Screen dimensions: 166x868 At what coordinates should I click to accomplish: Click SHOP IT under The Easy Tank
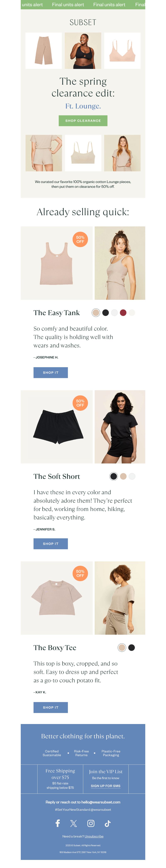(x=50, y=372)
